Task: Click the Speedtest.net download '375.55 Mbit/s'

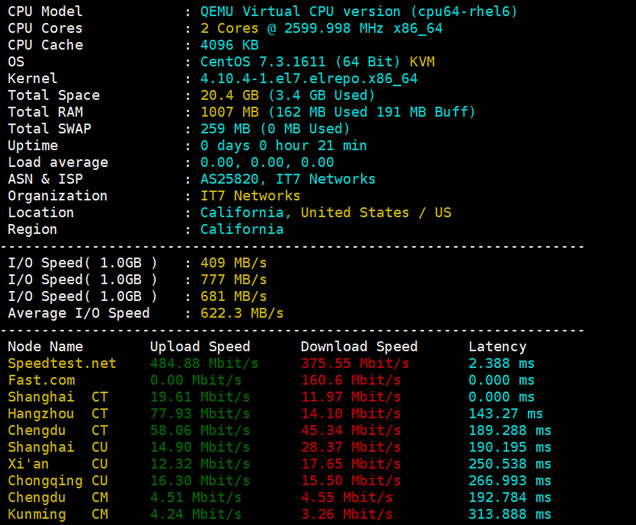Action: [x=355, y=363]
